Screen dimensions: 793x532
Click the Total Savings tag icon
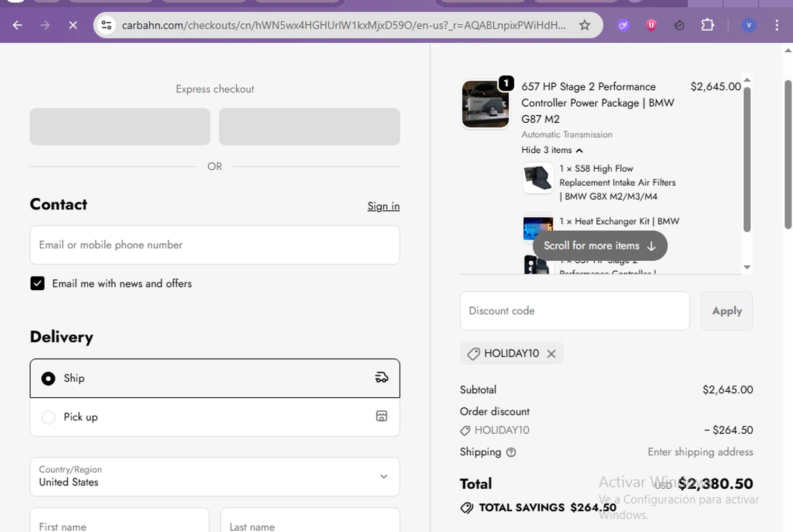point(467,508)
